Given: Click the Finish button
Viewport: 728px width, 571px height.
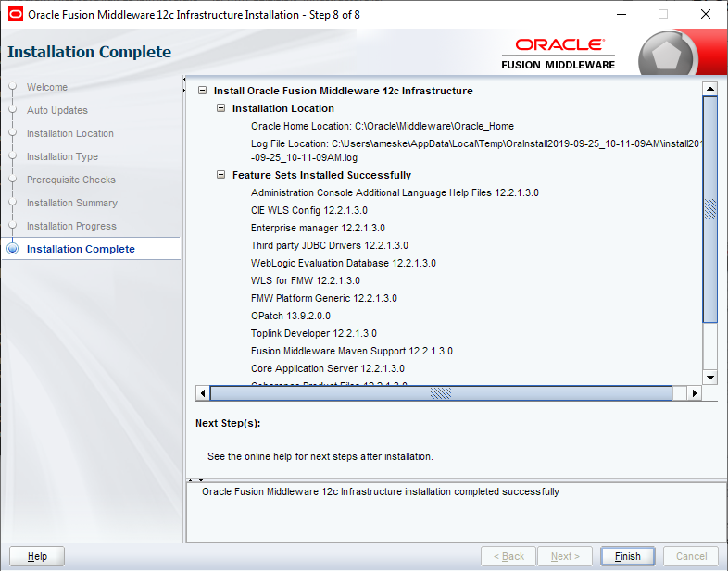Looking at the screenshot, I should pyautogui.click(x=627, y=556).
